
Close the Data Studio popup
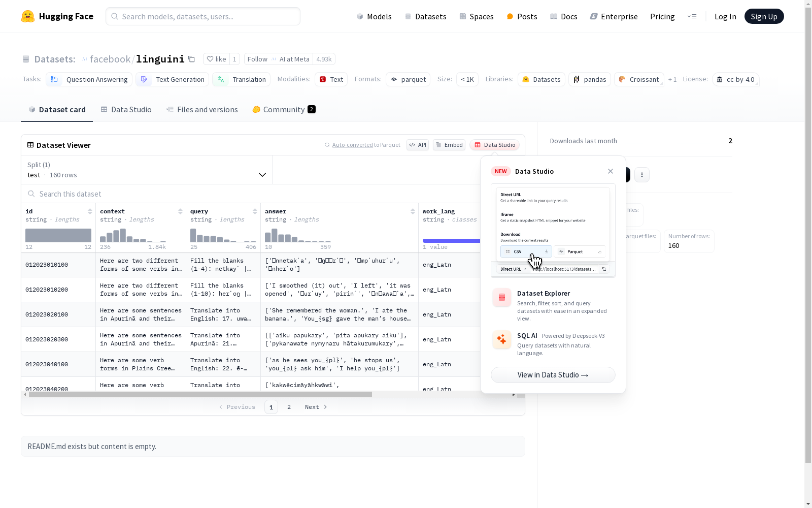(611, 171)
